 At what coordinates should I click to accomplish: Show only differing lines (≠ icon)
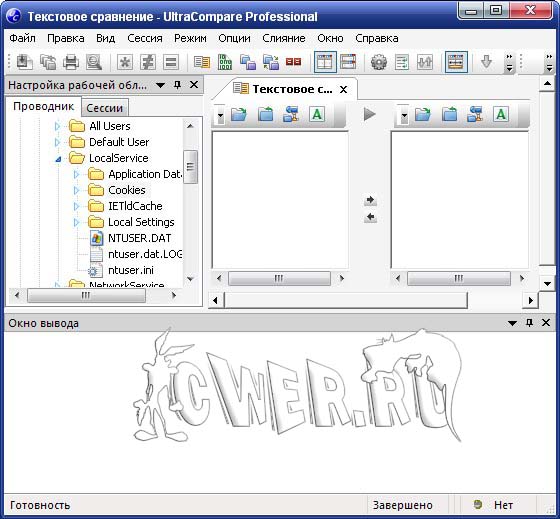click(148, 62)
